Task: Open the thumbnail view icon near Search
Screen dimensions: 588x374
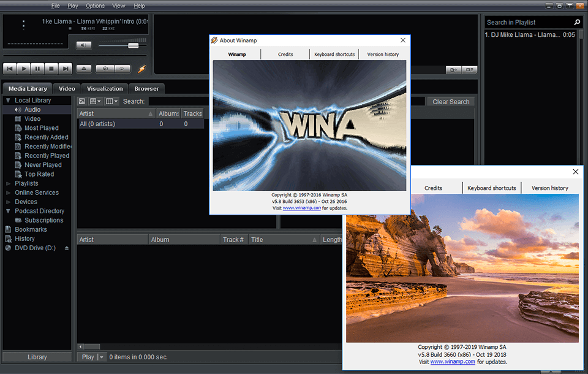Action: pos(81,101)
